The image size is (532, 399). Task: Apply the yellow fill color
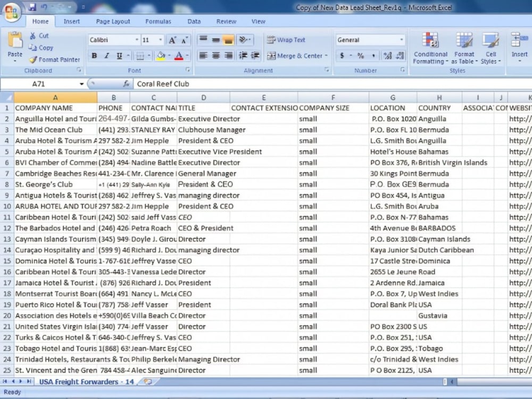(161, 56)
